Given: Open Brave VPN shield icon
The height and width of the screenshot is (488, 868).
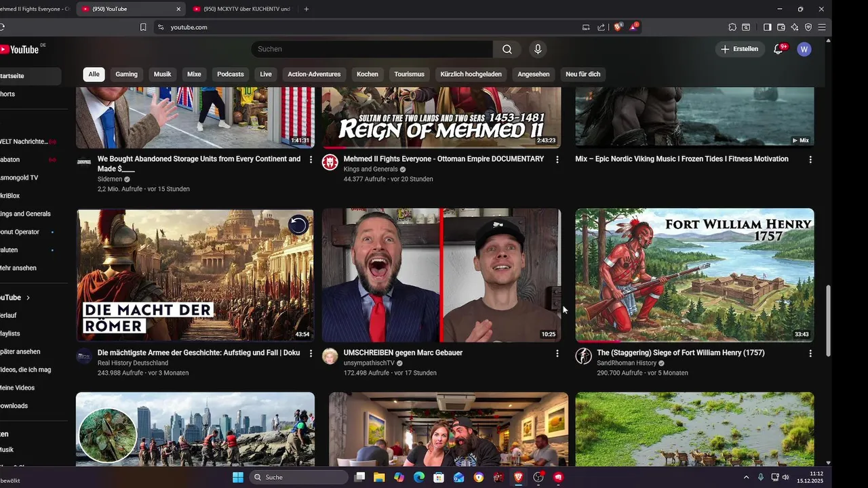Looking at the screenshot, I should pyautogui.click(x=808, y=27).
